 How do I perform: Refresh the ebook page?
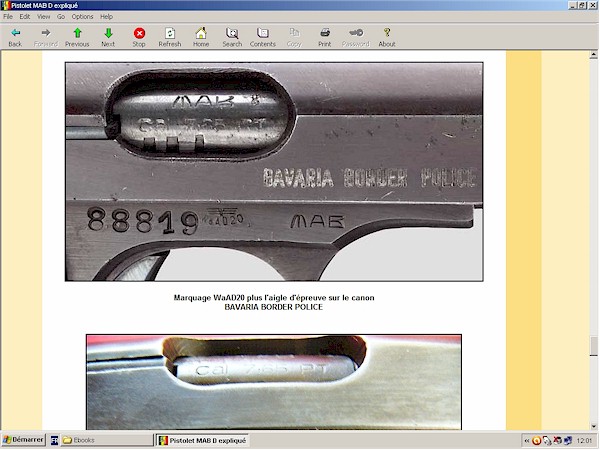pos(170,33)
